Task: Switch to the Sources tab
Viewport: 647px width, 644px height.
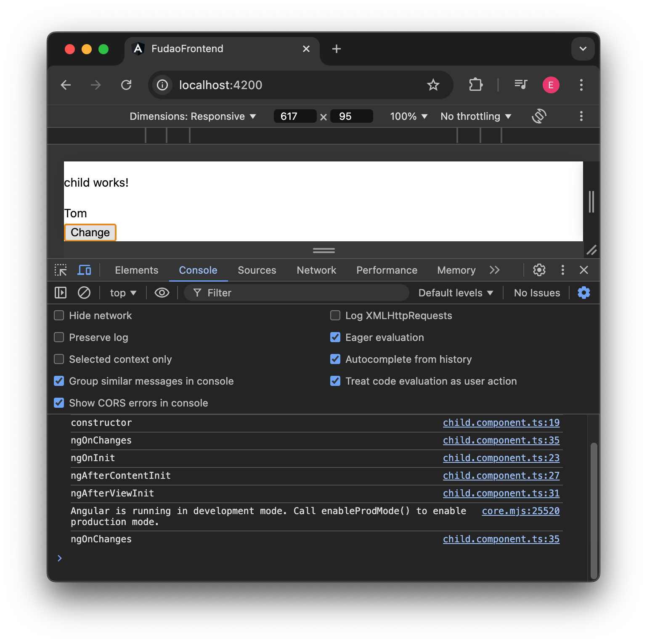Action: [257, 270]
